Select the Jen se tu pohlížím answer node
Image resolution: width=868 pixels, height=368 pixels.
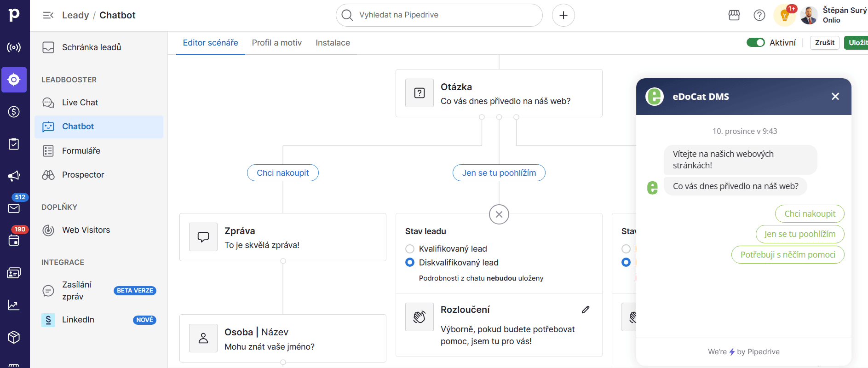point(499,173)
